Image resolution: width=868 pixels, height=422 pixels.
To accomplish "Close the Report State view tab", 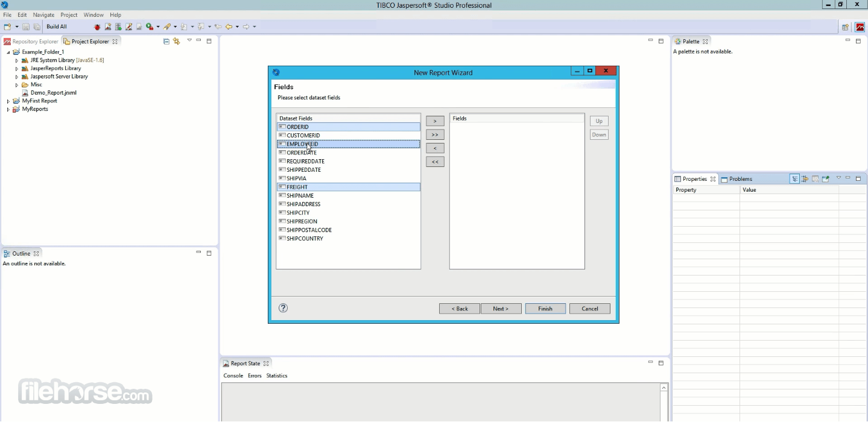I will tap(266, 364).
